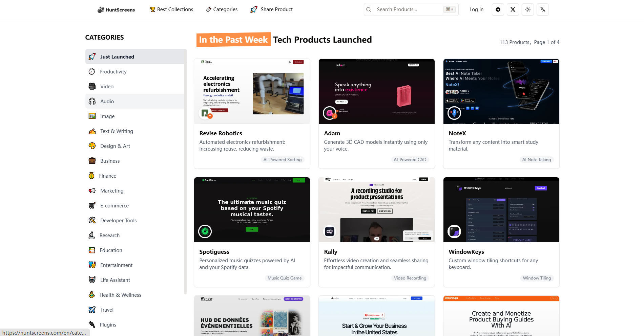Select the Business briefcase icon
The width and height of the screenshot is (644, 336).
pyautogui.click(x=92, y=161)
